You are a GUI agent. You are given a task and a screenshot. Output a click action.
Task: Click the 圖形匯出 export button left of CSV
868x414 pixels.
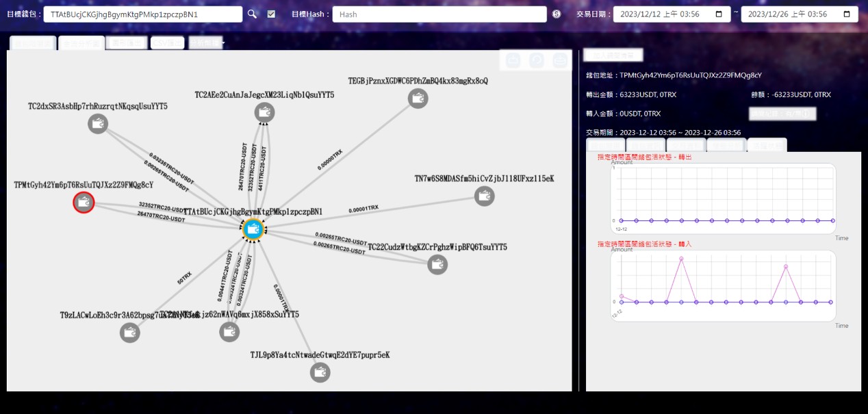[x=127, y=42]
